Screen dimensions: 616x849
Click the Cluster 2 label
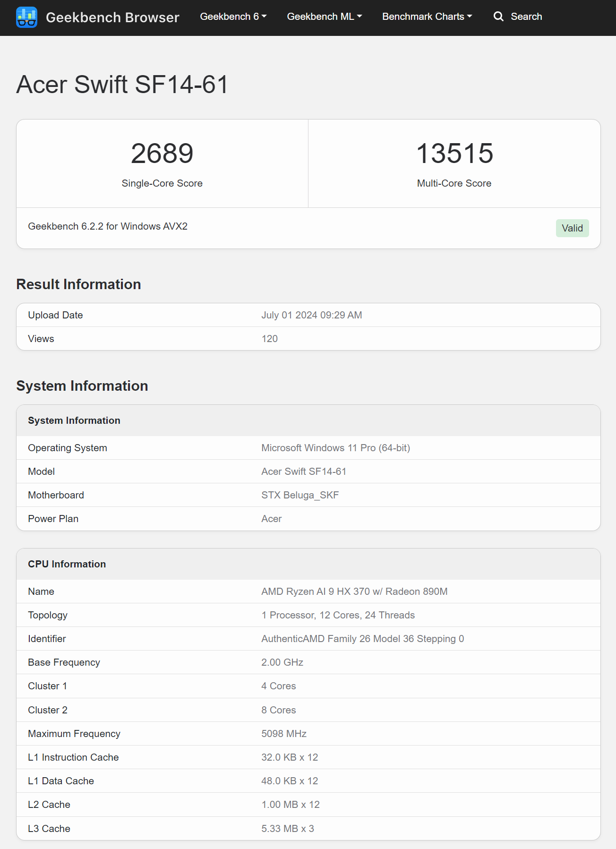pyautogui.click(x=48, y=710)
